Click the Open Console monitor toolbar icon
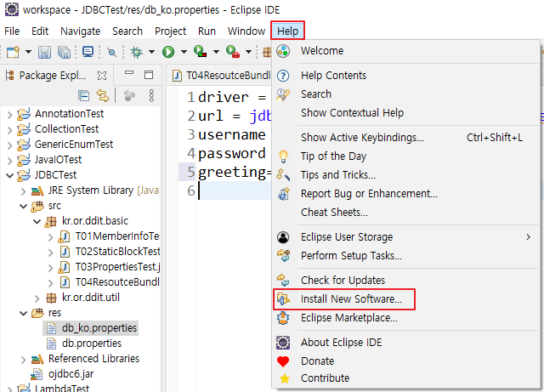Viewport: 544px width, 392px height. (x=88, y=52)
